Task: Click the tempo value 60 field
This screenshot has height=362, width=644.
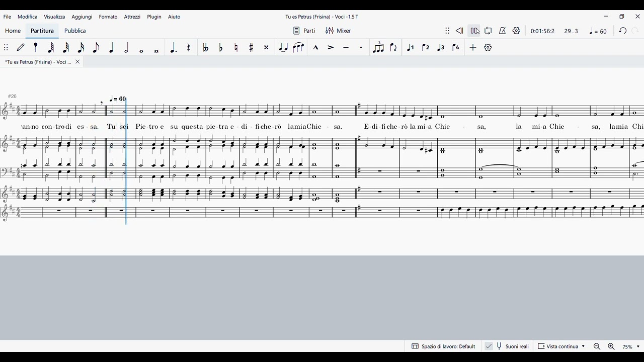Action: pos(598,31)
